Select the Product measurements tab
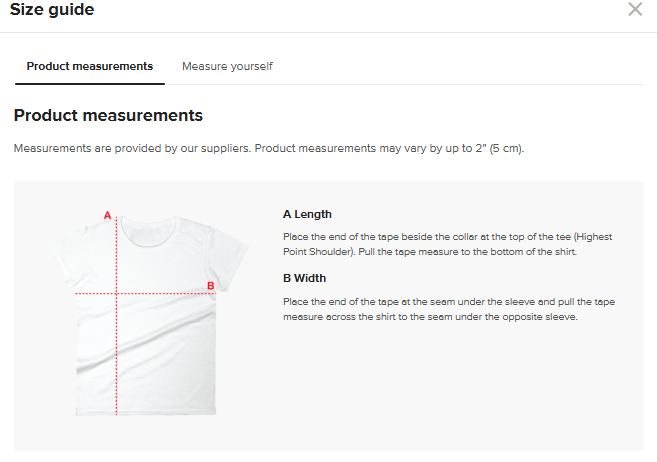Screen dimensions: 657x462 [x=90, y=66]
